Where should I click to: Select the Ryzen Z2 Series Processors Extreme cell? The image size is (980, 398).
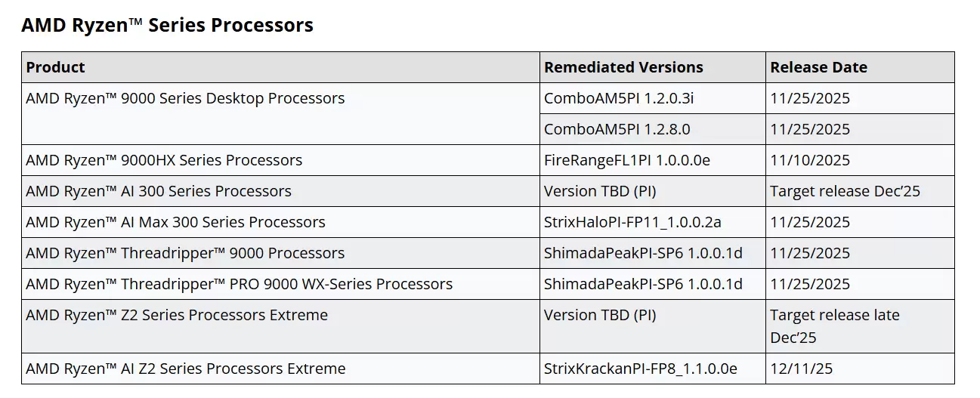[177, 315]
